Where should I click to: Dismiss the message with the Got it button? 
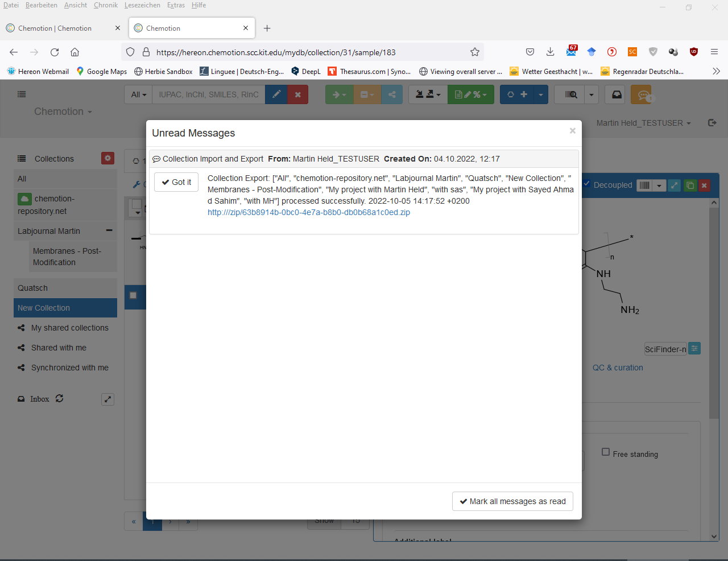(x=176, y=182)
